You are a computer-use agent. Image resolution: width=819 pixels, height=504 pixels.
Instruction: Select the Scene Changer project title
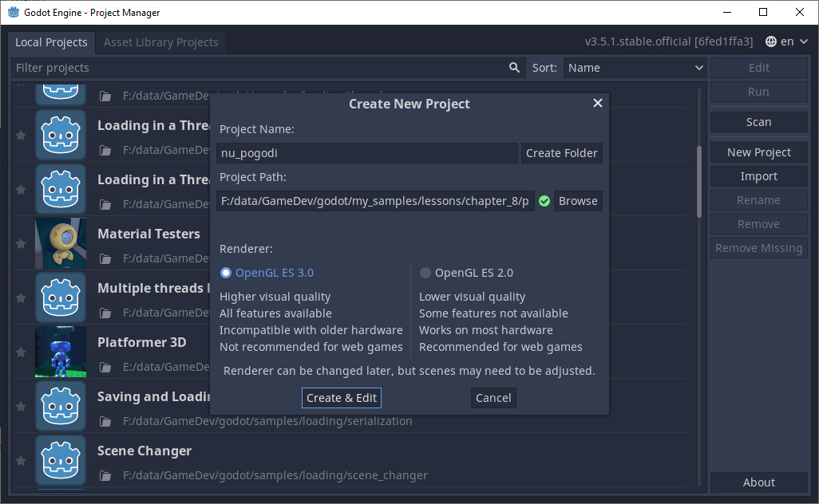[144, 451]
